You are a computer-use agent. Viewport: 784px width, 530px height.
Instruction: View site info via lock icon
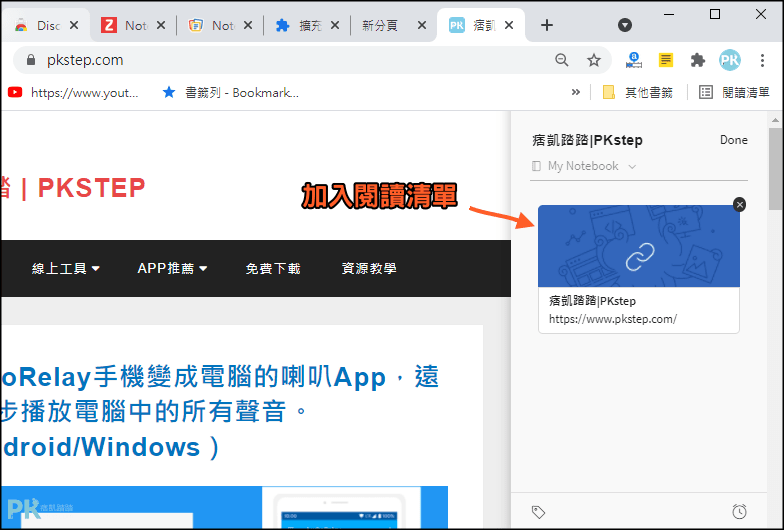pos(31,60)
